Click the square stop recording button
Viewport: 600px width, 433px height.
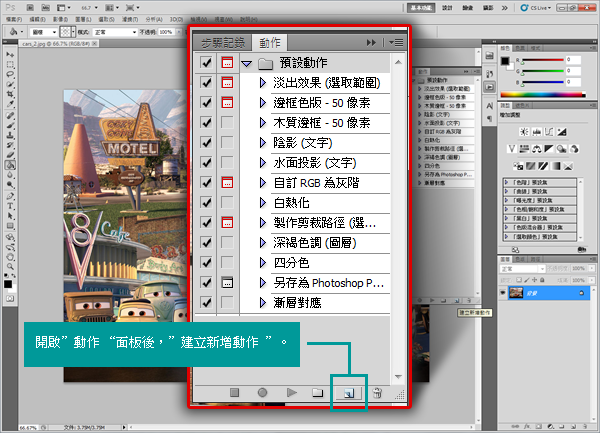pos(235,392)
